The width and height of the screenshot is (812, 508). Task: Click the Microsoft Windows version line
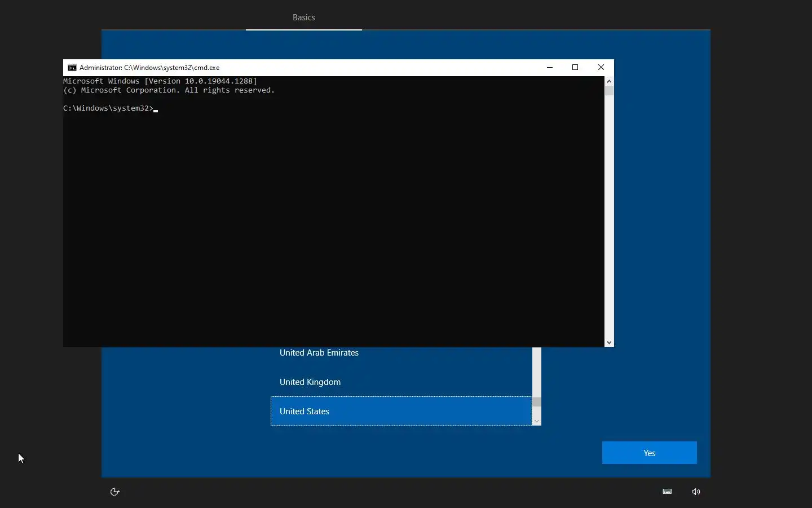[x=160, y=81]
